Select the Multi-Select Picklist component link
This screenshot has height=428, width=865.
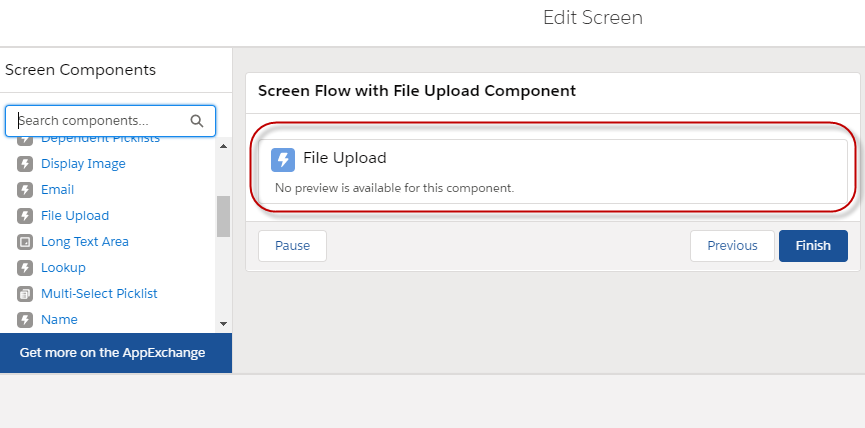(x=99, y=293)
